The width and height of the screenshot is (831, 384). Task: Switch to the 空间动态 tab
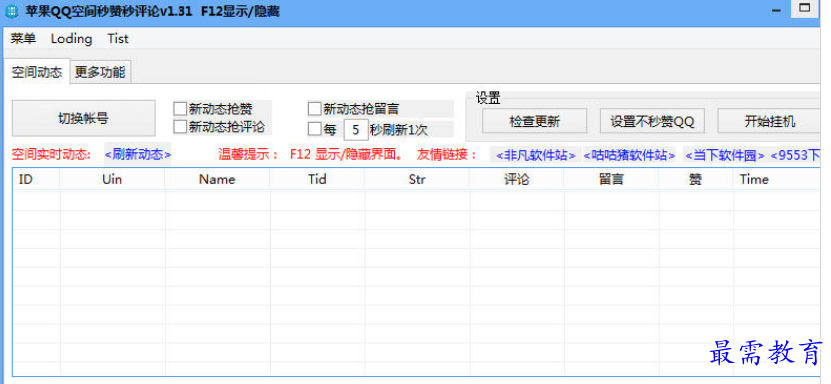(x=37, y=72)
